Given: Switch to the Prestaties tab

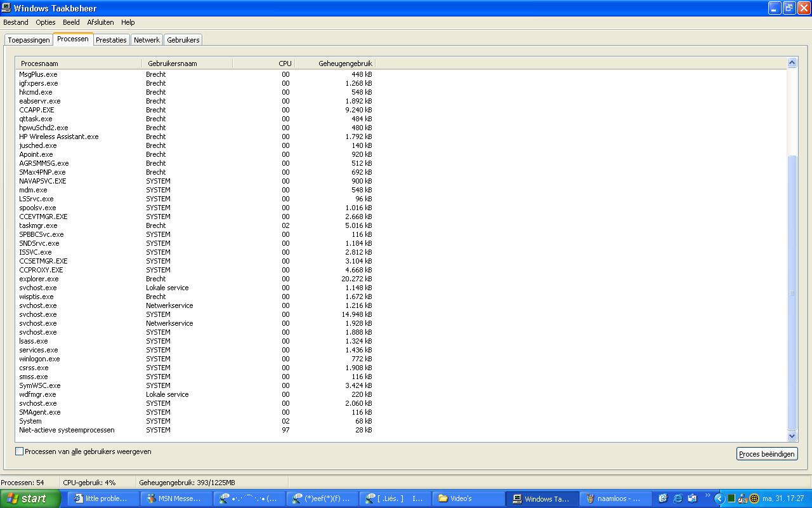Looking at the screenshot, I should click(x=111, y=40).
